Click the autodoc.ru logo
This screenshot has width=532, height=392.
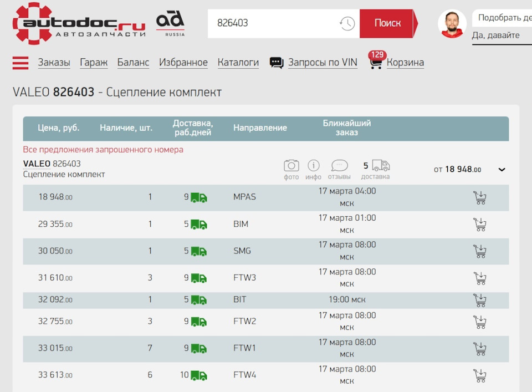pos(79,23)
